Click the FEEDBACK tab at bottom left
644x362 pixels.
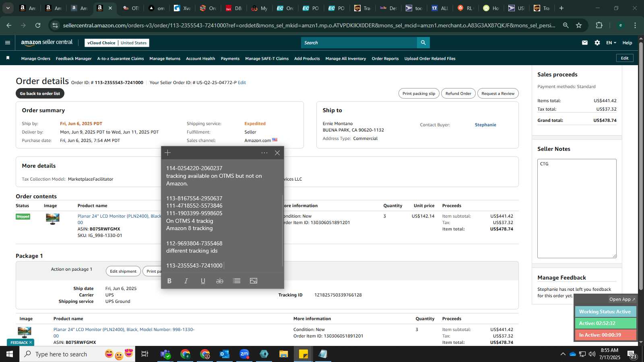pyautogui.click(x=21, y=342)
